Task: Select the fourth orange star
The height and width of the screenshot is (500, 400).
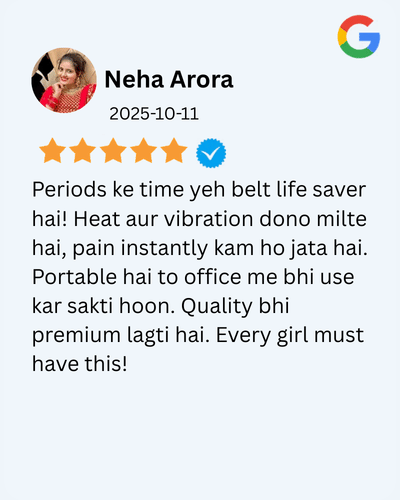Action: [143, 150]
